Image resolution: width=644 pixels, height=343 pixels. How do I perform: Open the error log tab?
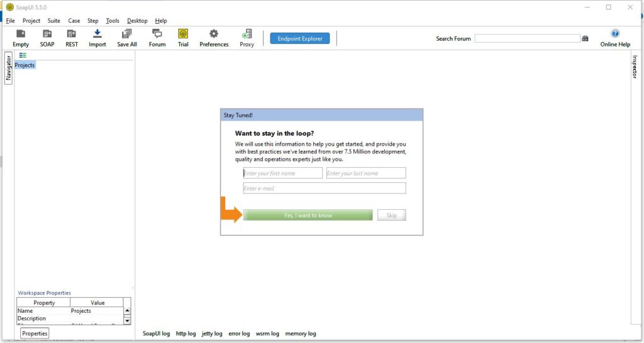point(239,334)
